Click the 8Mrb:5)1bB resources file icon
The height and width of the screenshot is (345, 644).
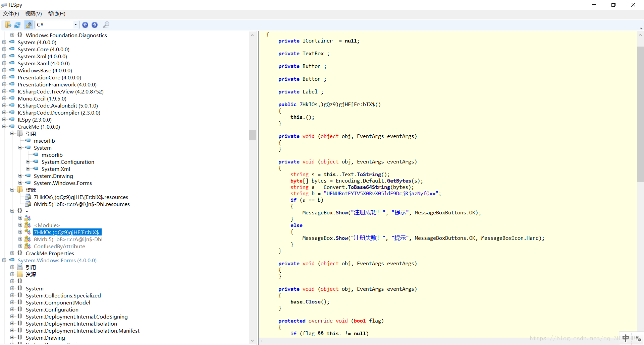(28, 204)
